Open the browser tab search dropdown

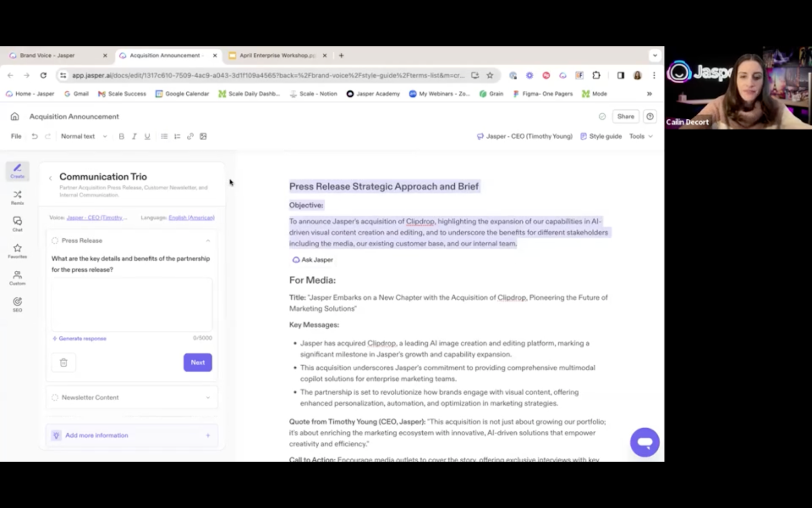[x=655, y=55]
